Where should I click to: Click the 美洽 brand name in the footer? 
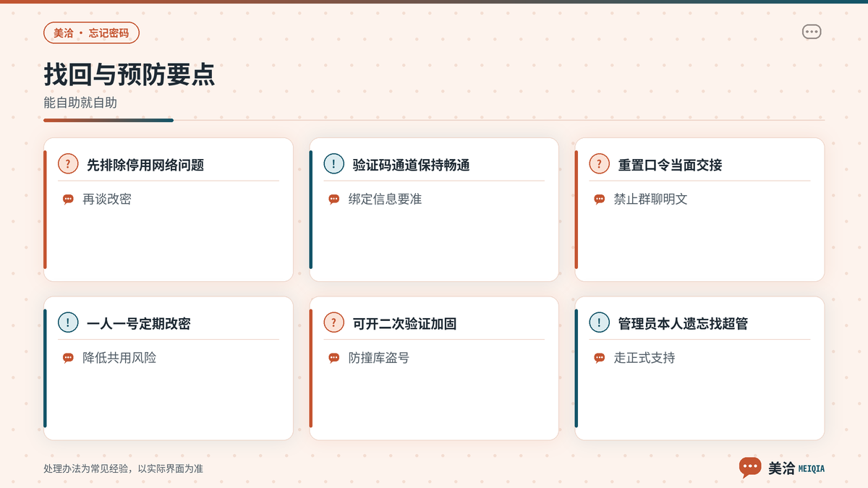781,468
